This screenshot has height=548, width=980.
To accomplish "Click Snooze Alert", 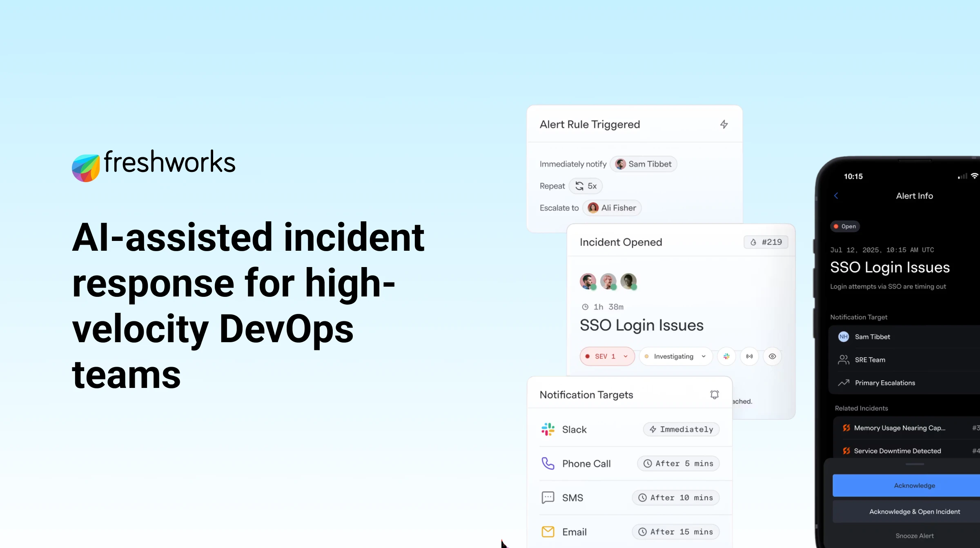I will [915, 536].
